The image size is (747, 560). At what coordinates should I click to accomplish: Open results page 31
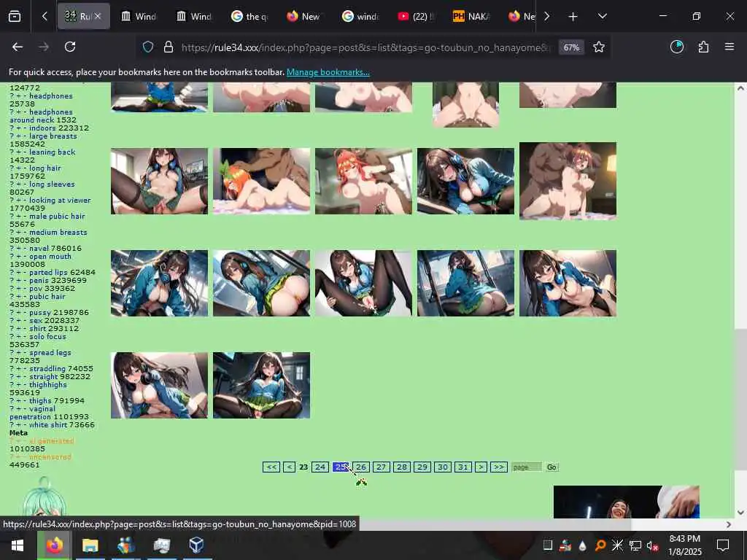[x=463, y=467]
